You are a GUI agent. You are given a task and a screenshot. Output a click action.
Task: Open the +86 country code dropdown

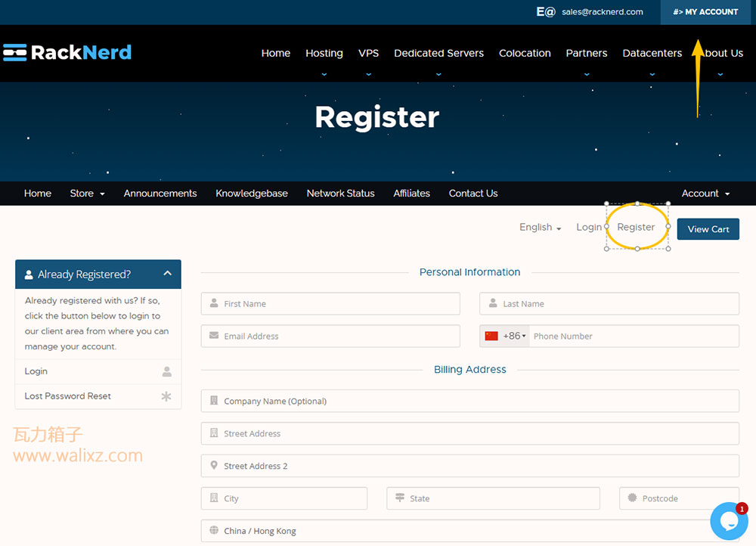click(514, 337)
